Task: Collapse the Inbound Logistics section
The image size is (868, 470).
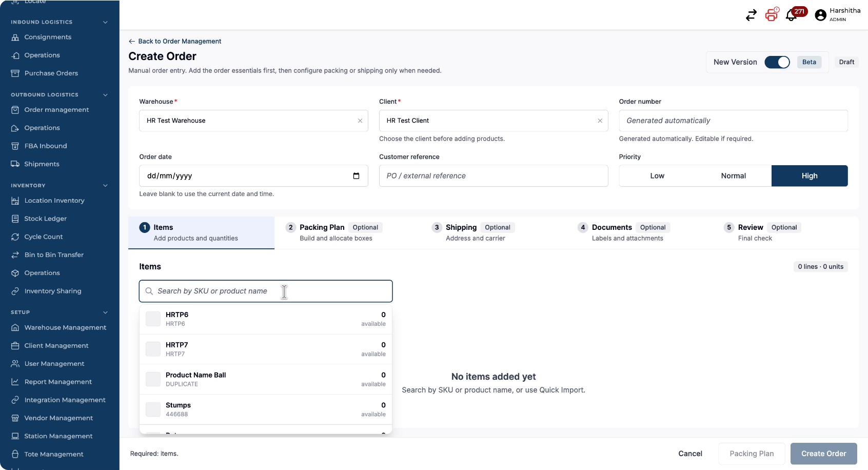Action: tap(105, 22)
